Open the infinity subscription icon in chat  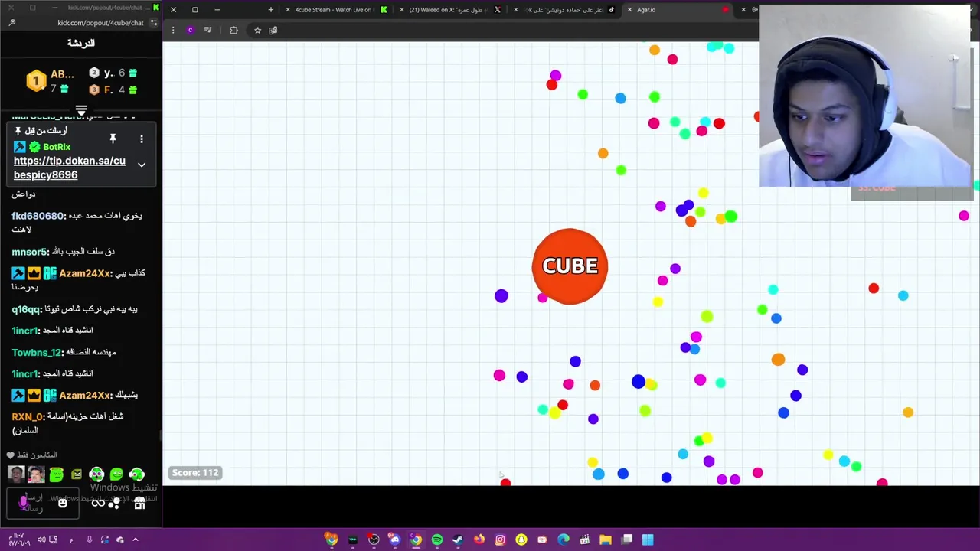(98, 503)
